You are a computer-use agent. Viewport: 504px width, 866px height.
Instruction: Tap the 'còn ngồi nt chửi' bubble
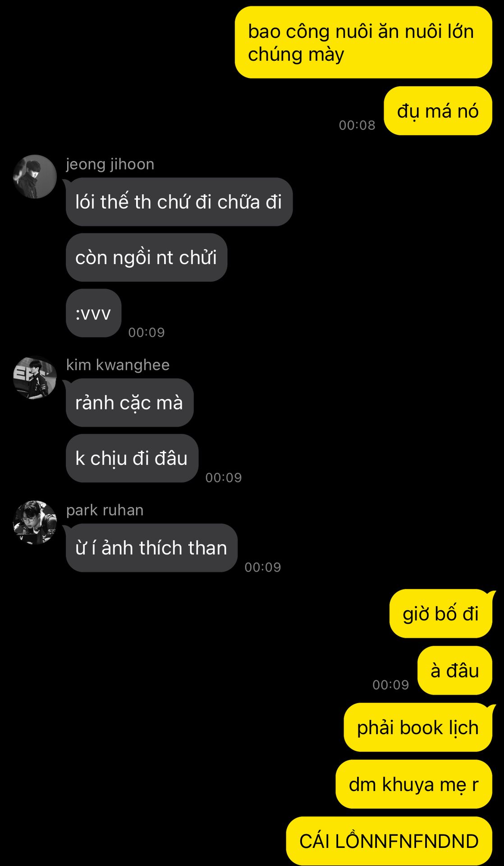tap(147, 258)
